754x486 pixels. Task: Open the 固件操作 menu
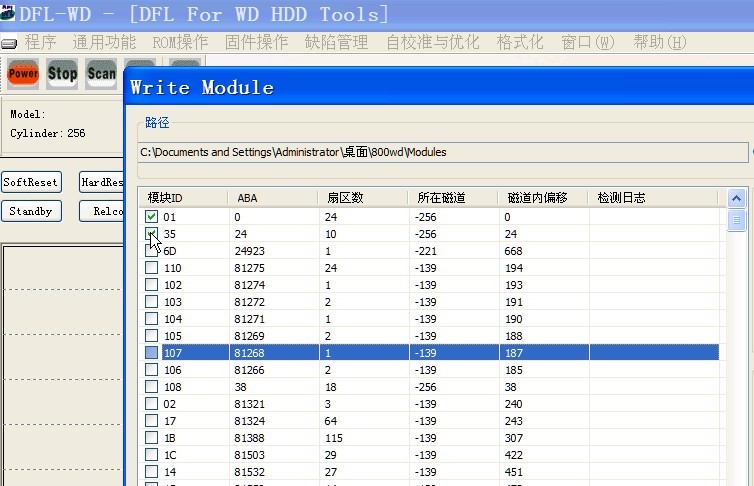point(256,42)
